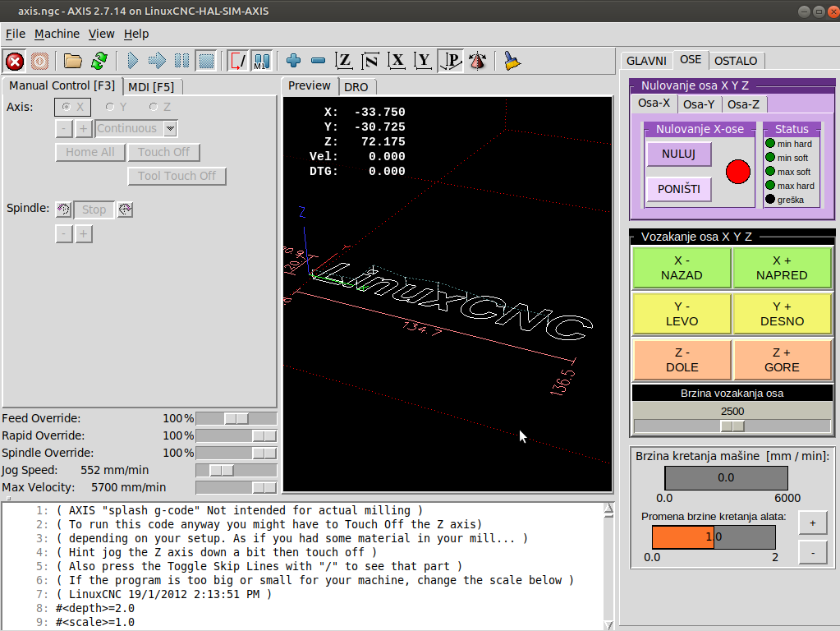
Task: Click spindle clockwise icon right of Stop
Action: (125, 209)
